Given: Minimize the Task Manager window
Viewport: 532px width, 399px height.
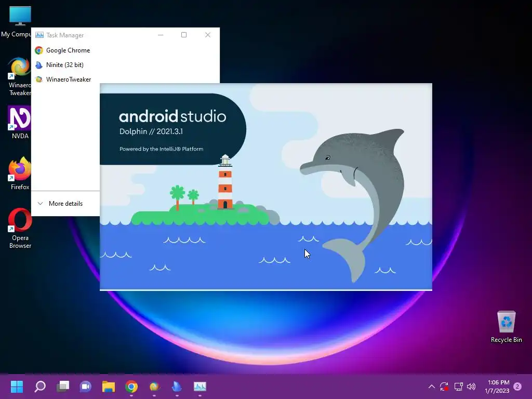Looking at the screenshot, I should tap(161, 35).
